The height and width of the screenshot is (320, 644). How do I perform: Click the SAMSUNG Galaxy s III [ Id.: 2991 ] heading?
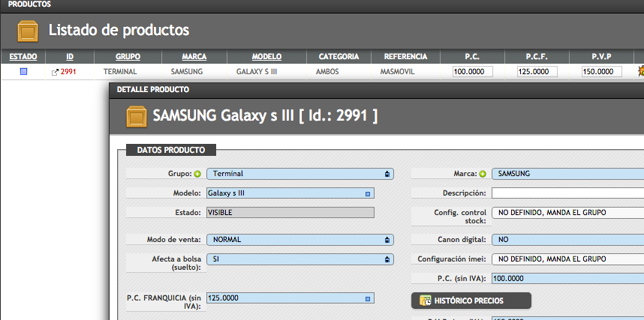point(265,115)
